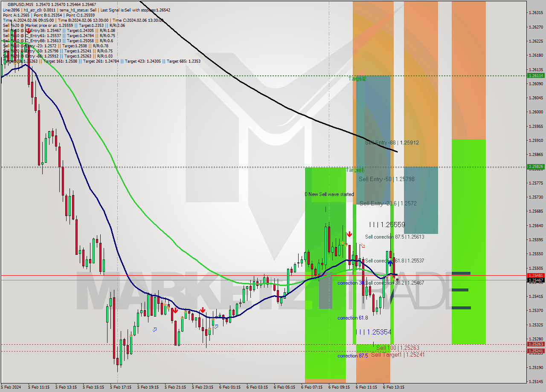This screenshot has width=546, height=392.
Task: Select the red down arrow near 5 Feb 23:15
Action: click(203, 310)
